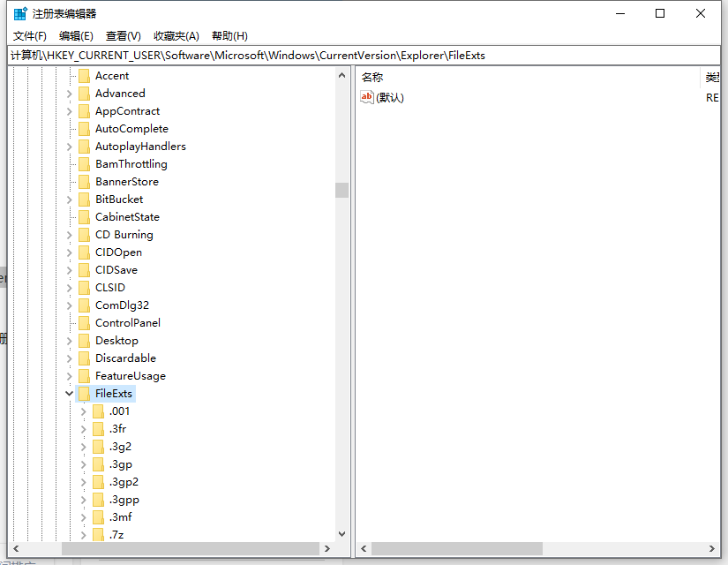Viewport: 728px width, 565px height.
Task: Collapse the FileExts tree node
Action: click(70, 393)
